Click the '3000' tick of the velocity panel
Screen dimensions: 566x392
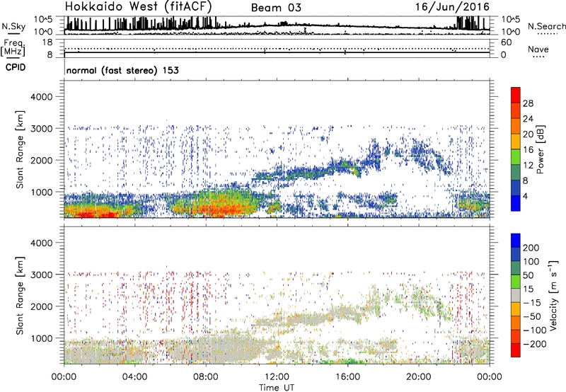pos(42,275)
